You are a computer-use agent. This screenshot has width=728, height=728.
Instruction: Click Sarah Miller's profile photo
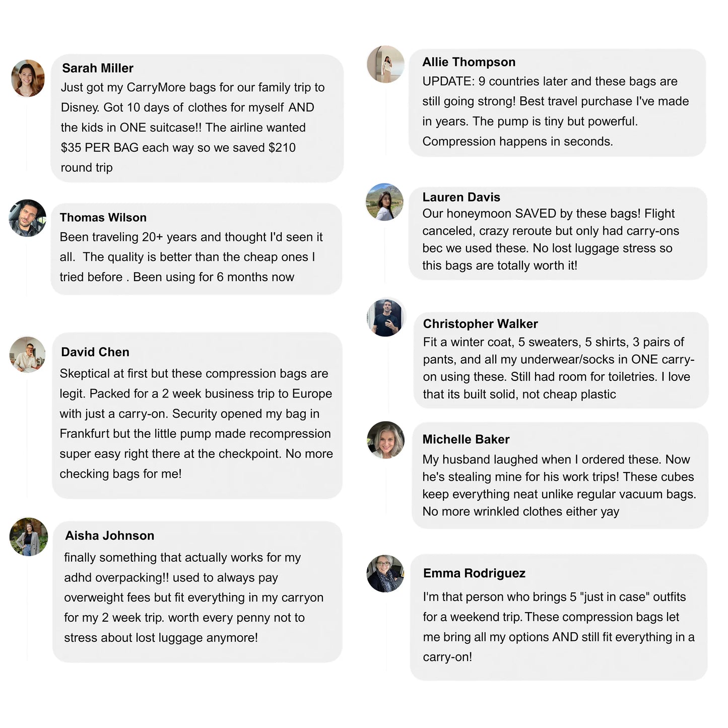(28, 78)
